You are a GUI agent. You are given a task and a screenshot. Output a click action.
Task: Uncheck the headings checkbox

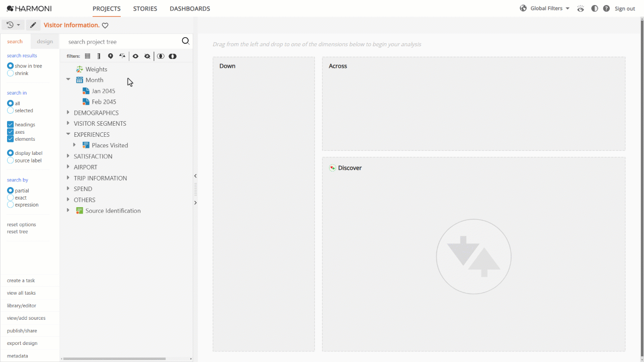10,124
